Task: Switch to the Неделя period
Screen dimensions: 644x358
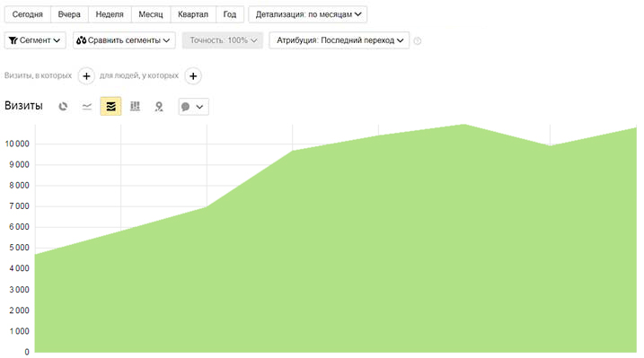Action: [110, 14]
